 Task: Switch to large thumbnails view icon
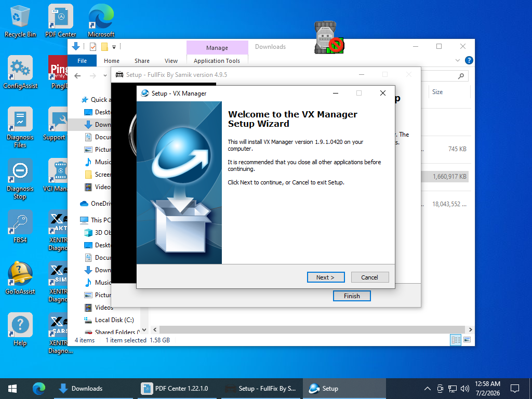click(467, 340)
